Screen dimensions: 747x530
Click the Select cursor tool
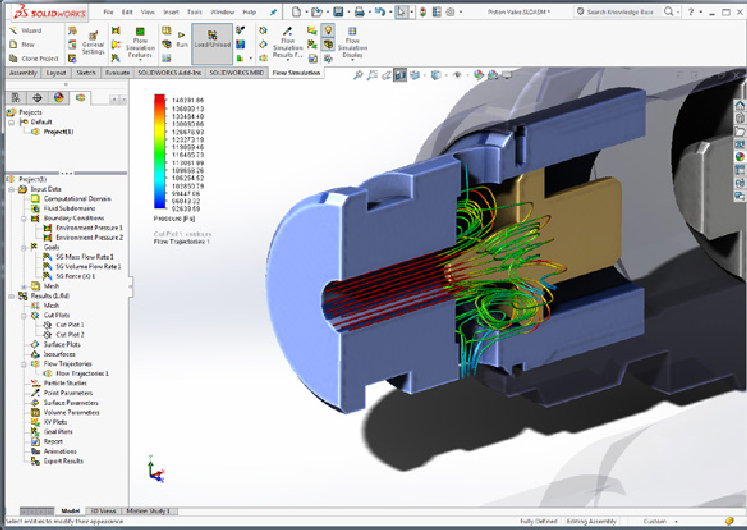coord(402,11)
